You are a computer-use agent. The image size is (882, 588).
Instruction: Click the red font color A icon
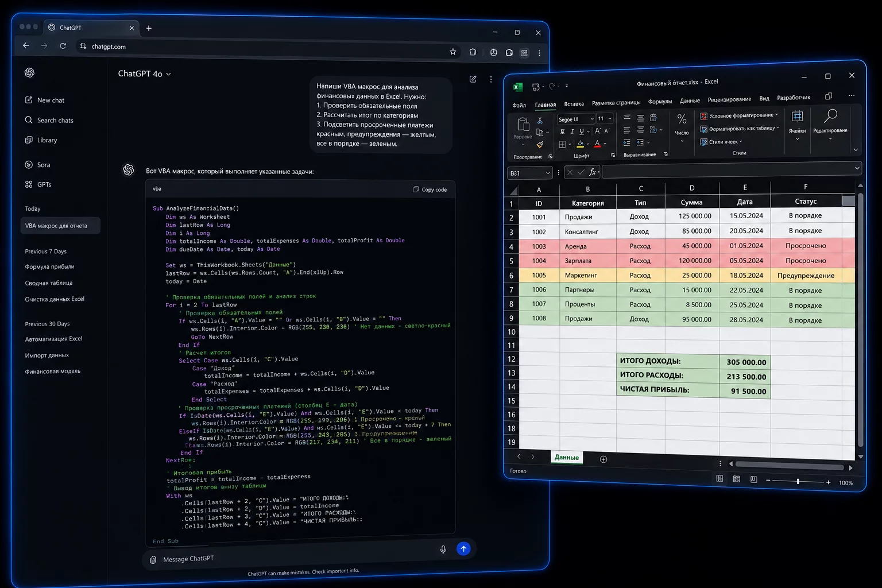[x=597, y=144]
